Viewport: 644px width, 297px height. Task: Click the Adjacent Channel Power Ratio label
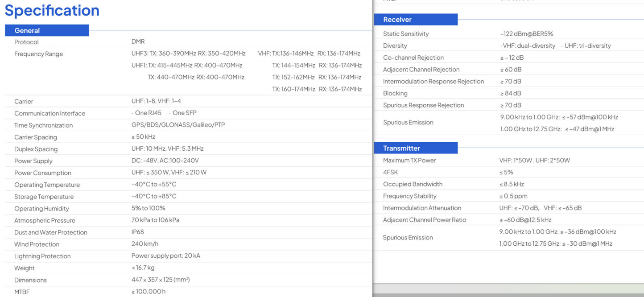tap(424, 220)
